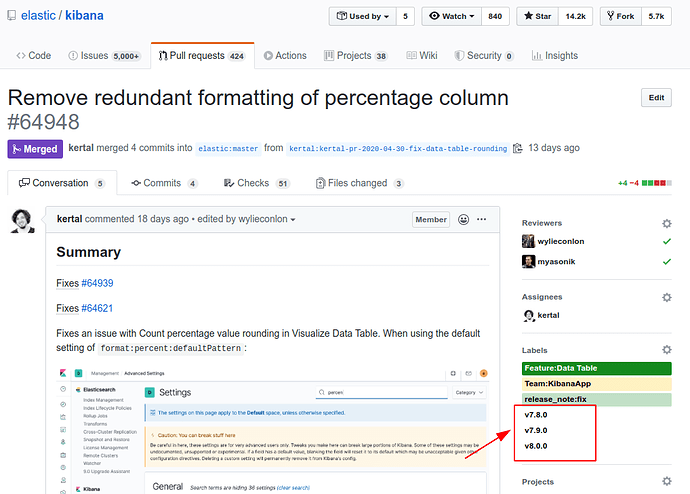Open the Wiki tab

pos(422,56)
